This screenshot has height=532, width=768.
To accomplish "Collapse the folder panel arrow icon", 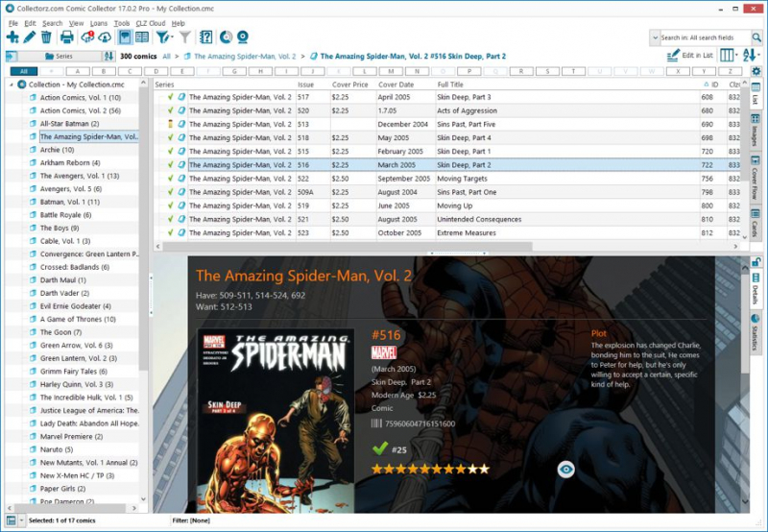I will (x=11, y=57).
